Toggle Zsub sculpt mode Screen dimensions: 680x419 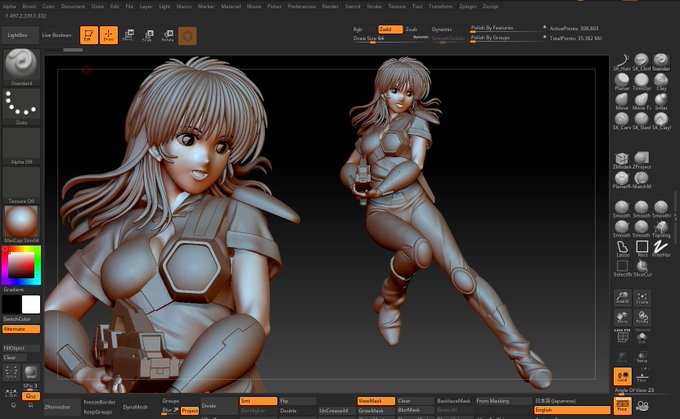coord(412,29)
